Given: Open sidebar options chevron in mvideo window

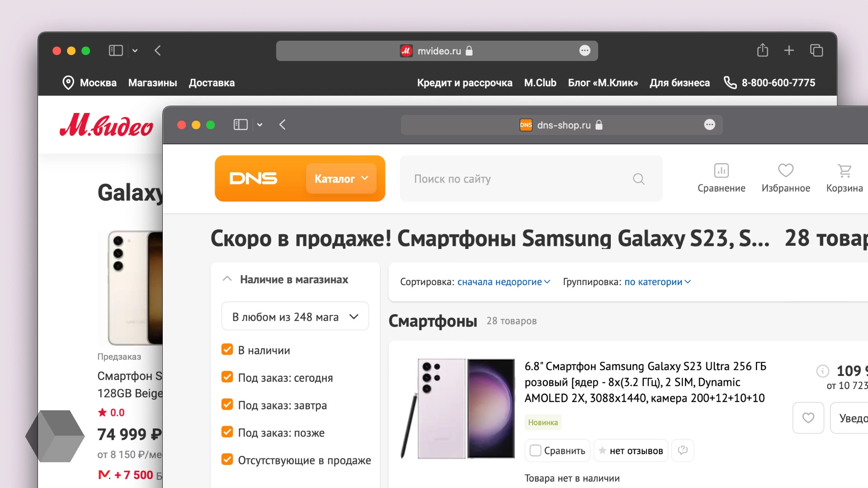Looking at the screenshot, I should 135,51.
